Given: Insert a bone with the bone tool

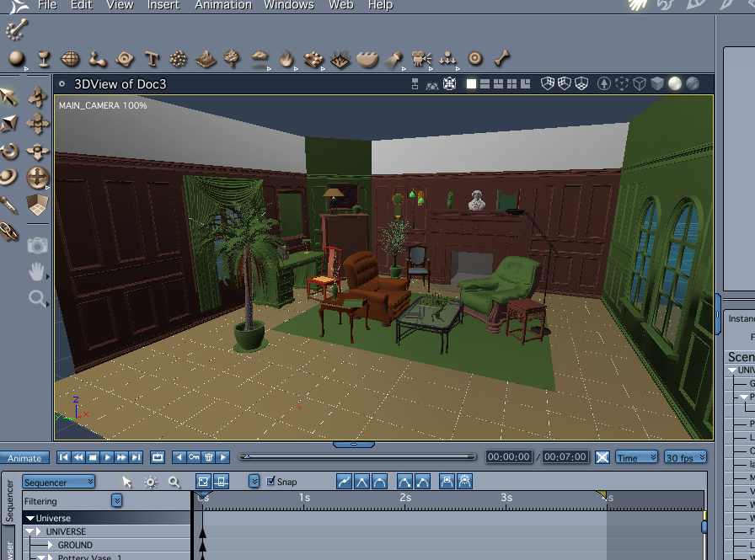Looking at the screenshot, I should (x=502, y=58).
